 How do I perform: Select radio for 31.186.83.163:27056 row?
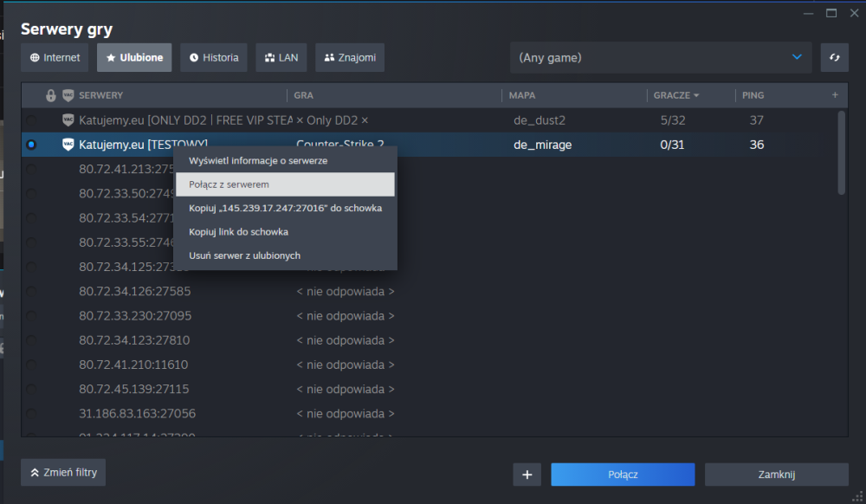coord(31,413)
